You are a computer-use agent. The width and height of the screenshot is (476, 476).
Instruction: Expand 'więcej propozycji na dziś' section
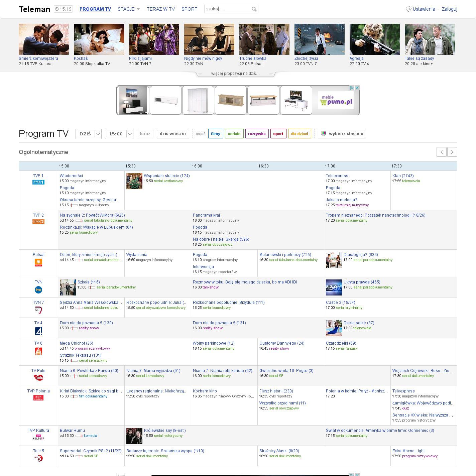tap(235, 74)
